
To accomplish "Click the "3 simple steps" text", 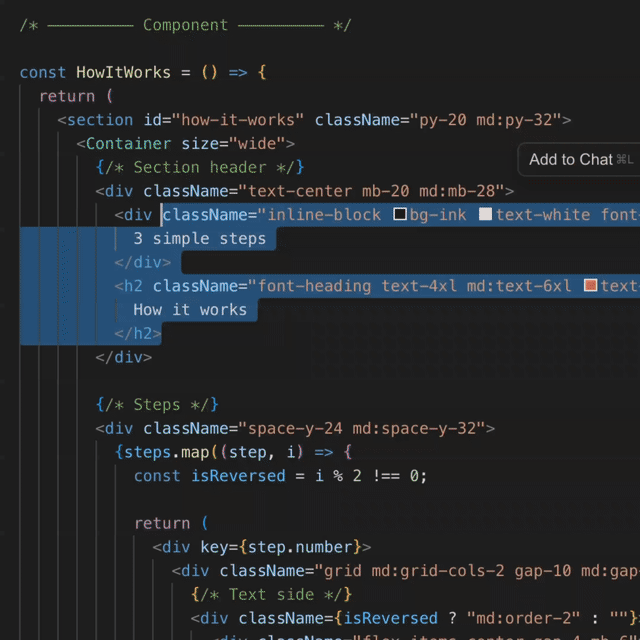I will point(200,238).
